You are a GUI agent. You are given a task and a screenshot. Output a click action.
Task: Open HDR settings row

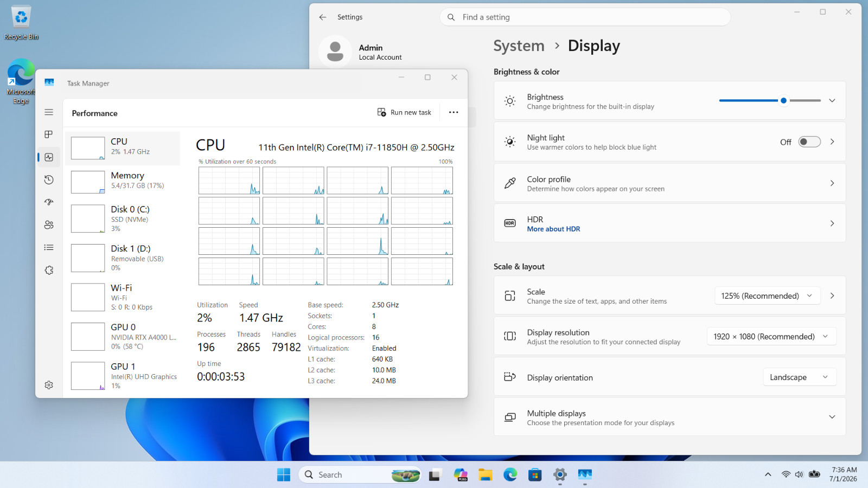tap(669, 223)
